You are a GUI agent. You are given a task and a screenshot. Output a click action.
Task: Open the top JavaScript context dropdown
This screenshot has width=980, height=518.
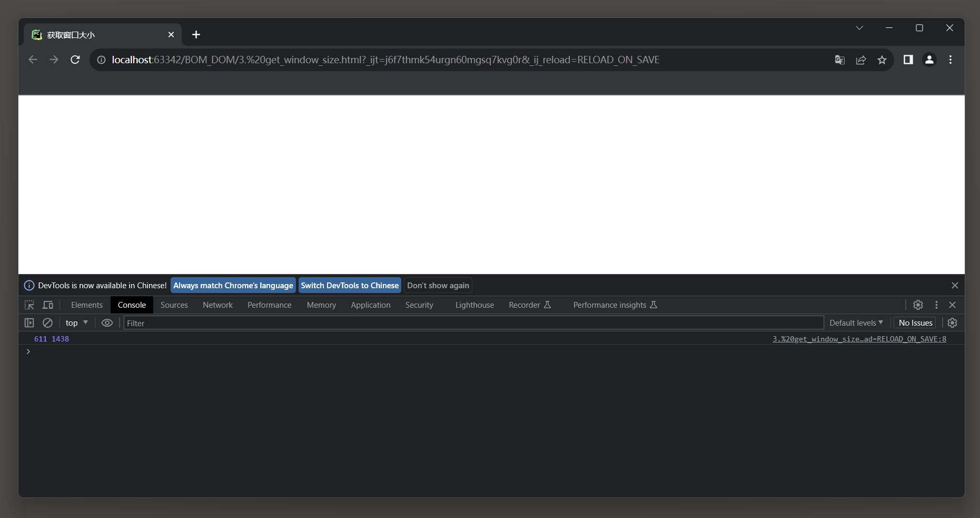pyautogui.click(x=77, y=323)
